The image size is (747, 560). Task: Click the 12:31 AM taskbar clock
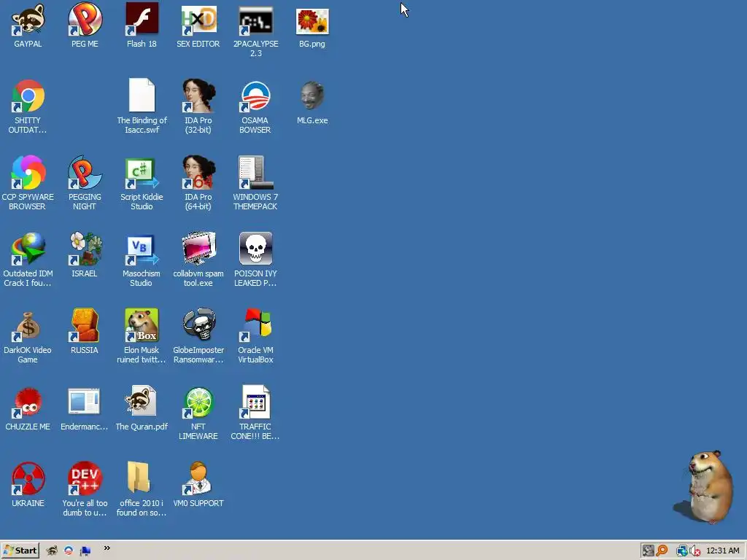click(x=723, y=551)
